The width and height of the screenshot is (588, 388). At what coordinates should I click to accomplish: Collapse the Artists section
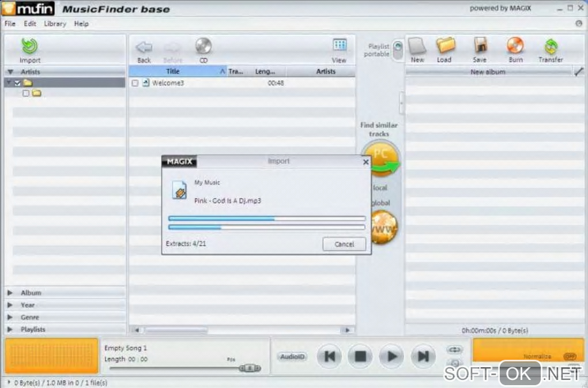(x=10, y=71)
